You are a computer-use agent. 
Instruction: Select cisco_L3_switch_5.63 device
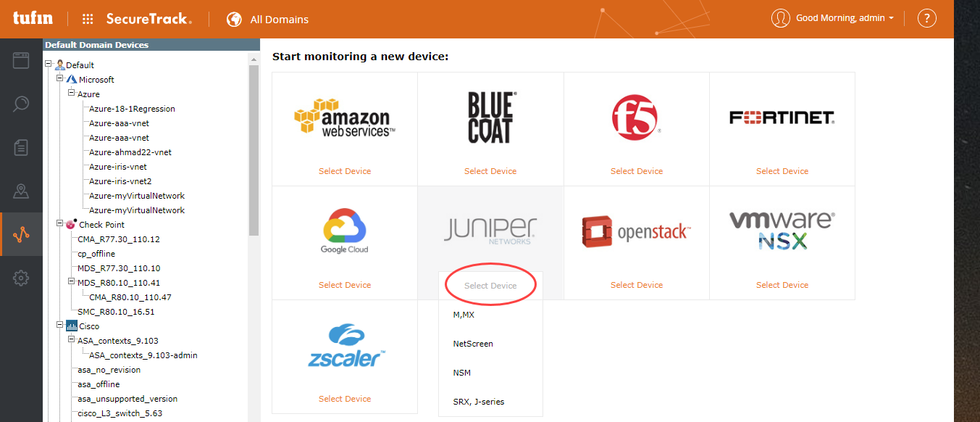(120, 413)
